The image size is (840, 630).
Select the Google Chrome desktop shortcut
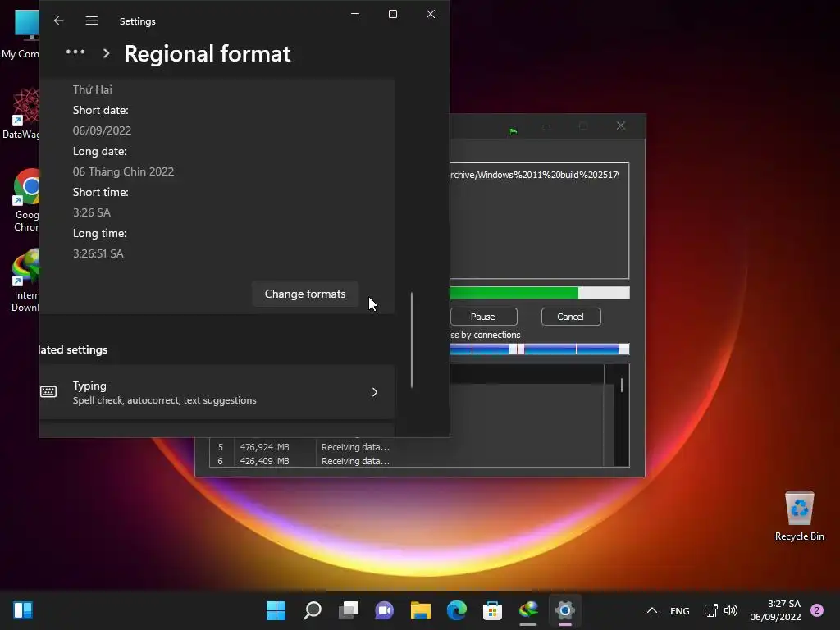tap(25, 200)
